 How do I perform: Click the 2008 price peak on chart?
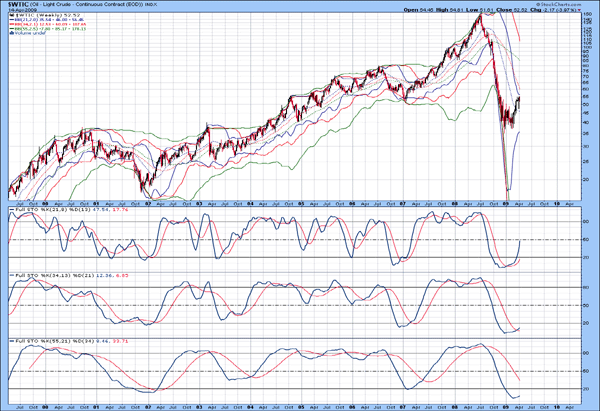coord(482,16)
